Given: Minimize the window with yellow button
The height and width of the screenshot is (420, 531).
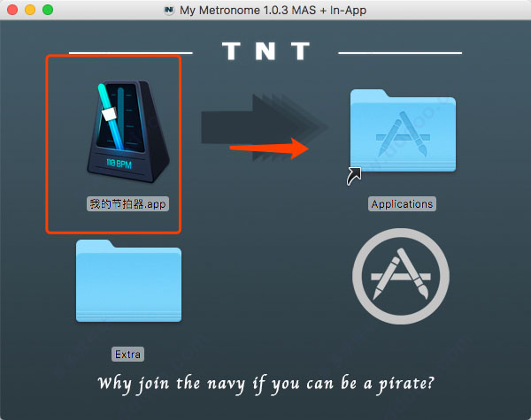Looking at the screenshot, I should (x=30, y=10).
